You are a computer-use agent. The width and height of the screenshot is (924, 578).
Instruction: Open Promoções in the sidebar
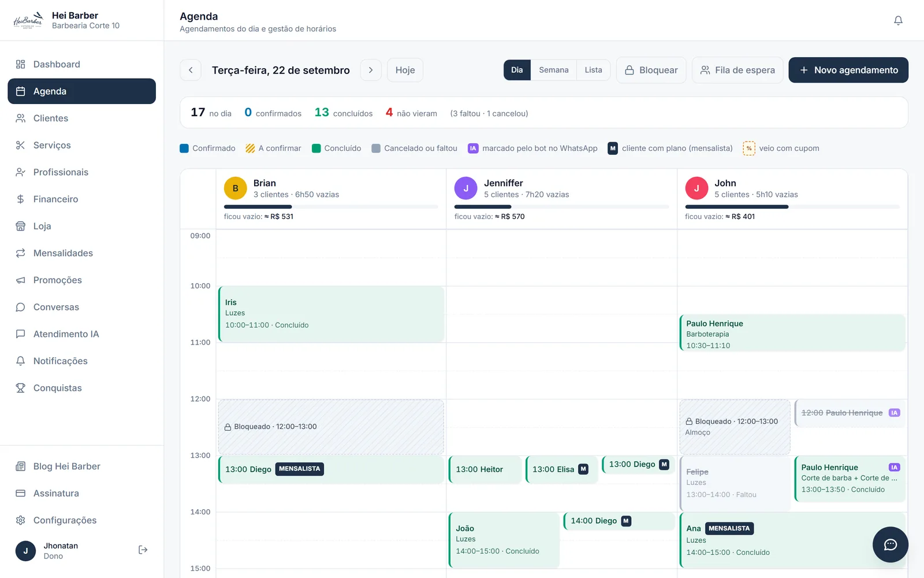click(81, 280)
